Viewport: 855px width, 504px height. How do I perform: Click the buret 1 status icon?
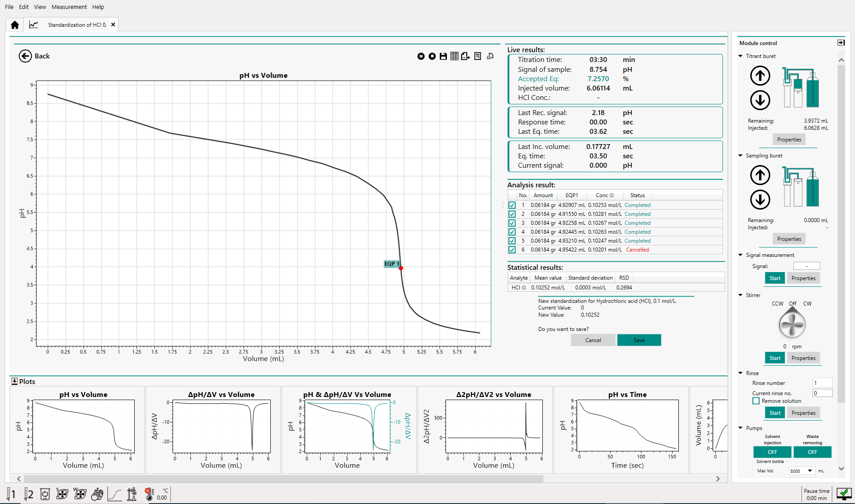(x=11, y=494)
